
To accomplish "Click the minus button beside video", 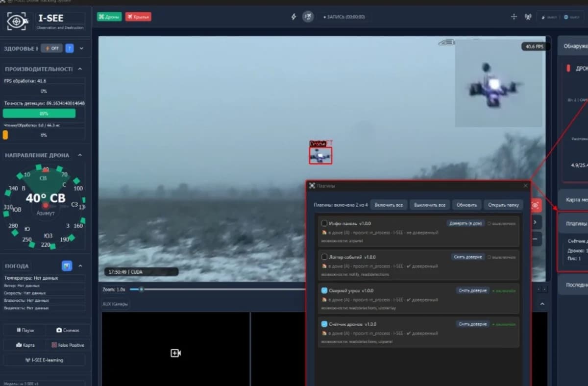I will click(x=536, y=239).
